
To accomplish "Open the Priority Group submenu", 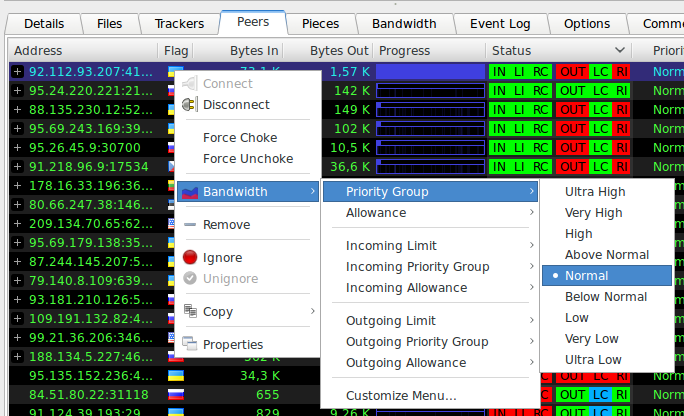I will [430, 192].
